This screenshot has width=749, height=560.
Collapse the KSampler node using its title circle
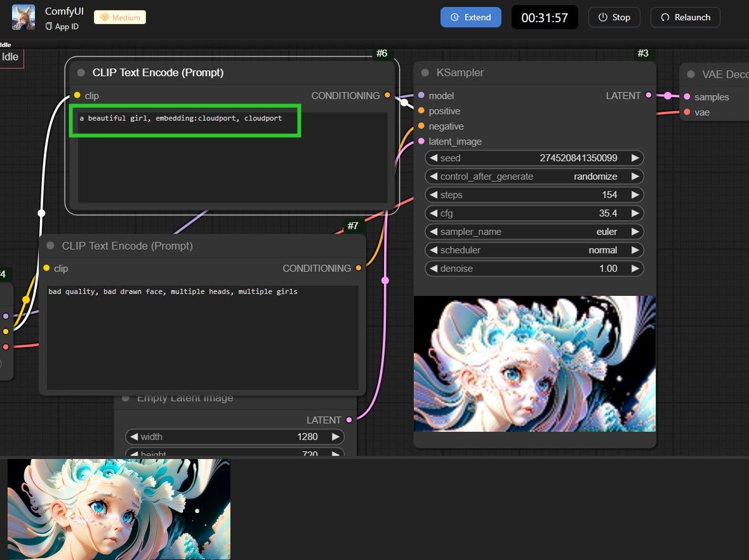(427, 73)
